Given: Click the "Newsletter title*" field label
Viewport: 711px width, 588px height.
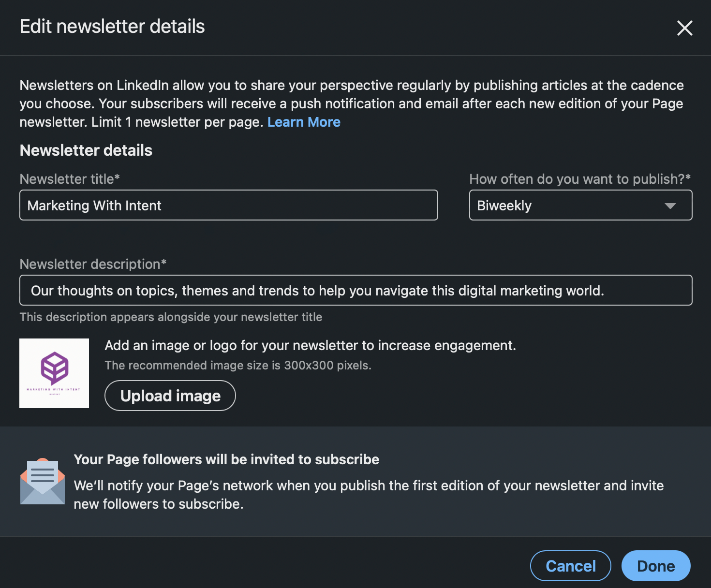Looking at the screenshot, I should (70, 179).
